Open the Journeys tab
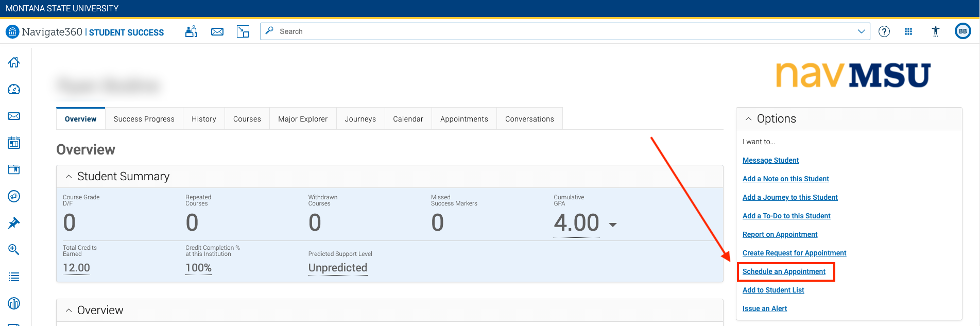 (x=360, y=119)
